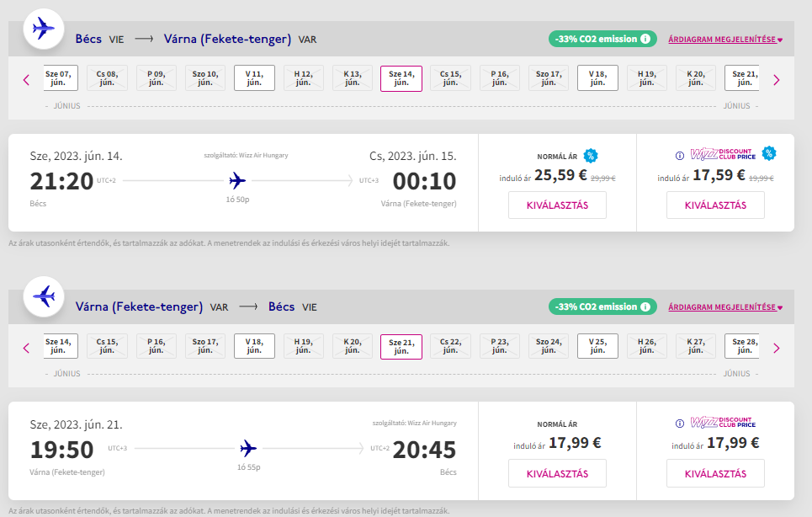Show next dates in return date carousel
This screenshot has width=812, height=517.
pyautogui.click(x=776, y=348)
